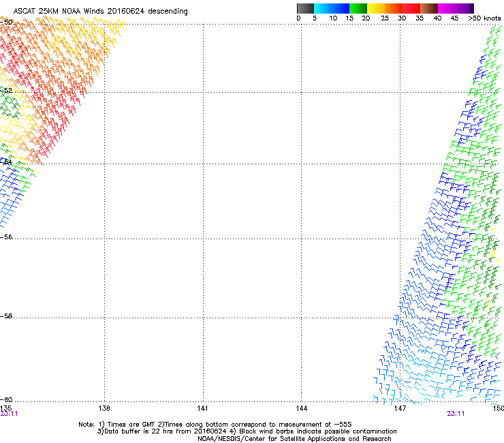Click the '141' longitude axis label
The image size is (504, 443).
pos(202,408)
